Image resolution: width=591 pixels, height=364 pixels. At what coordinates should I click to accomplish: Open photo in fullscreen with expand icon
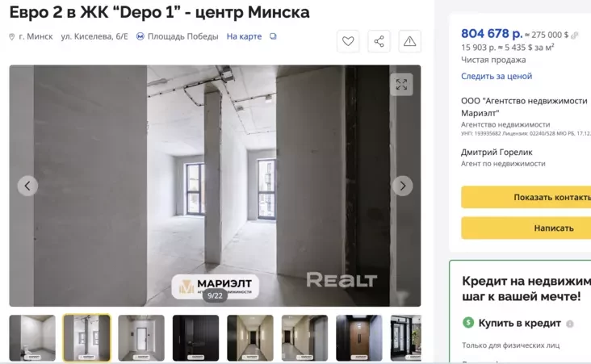coord(401,85)
